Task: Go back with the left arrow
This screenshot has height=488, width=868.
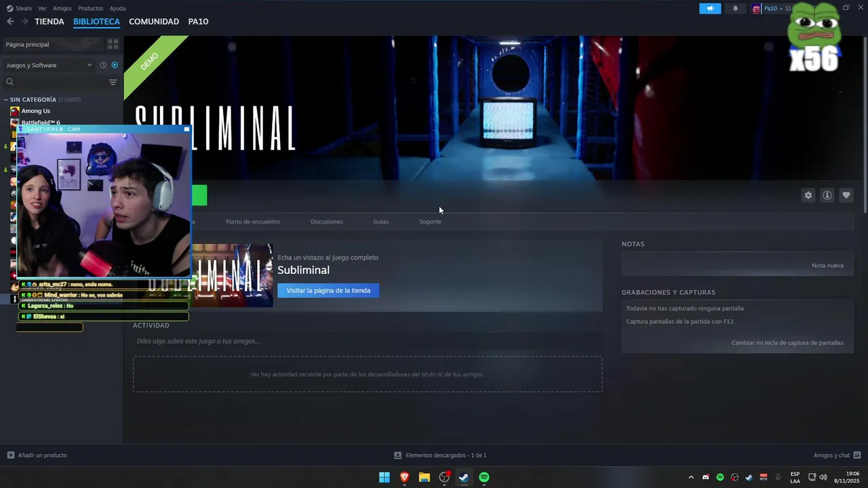Action: [x=10, y=22]
